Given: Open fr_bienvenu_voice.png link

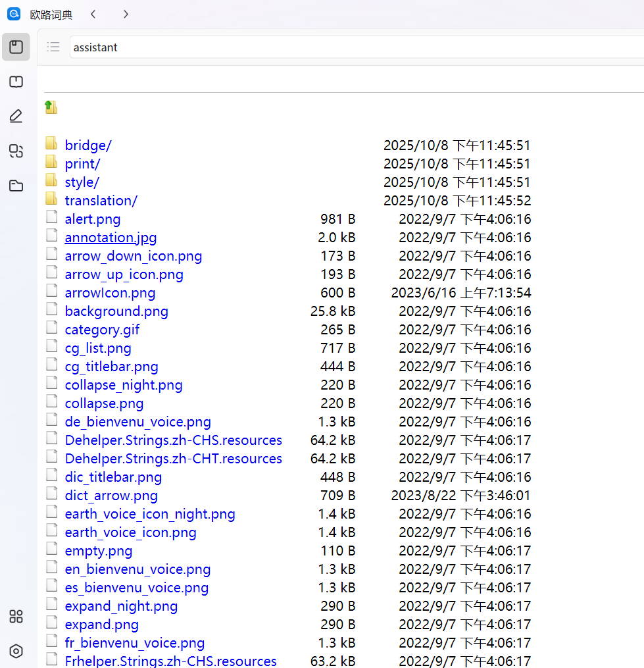Looking at the screenshot, I should (135, 643).
